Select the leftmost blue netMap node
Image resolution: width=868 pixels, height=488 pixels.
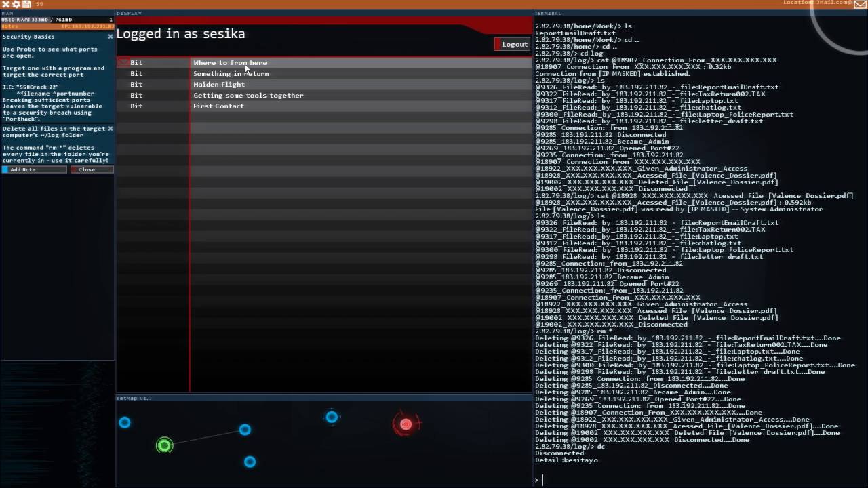[125, 422]
